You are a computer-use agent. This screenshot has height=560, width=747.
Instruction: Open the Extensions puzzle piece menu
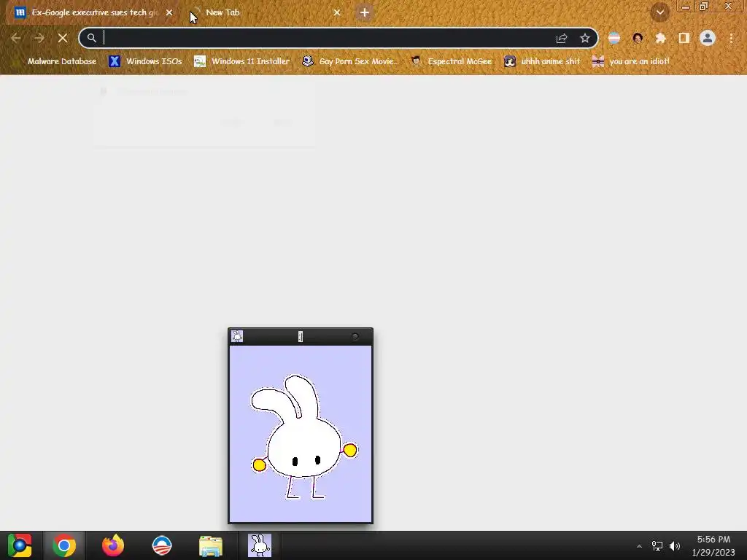pyautogui.click(x=661, y=38)
